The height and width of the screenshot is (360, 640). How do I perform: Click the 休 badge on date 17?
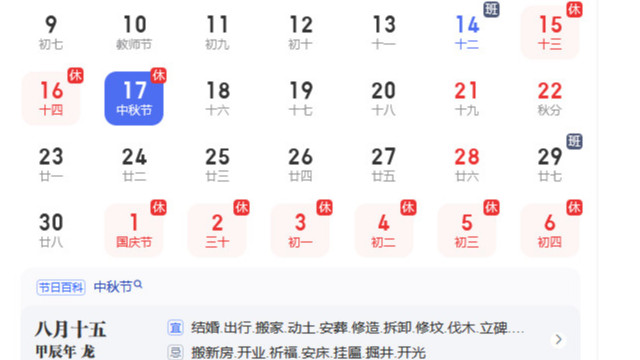pos(158,75)
